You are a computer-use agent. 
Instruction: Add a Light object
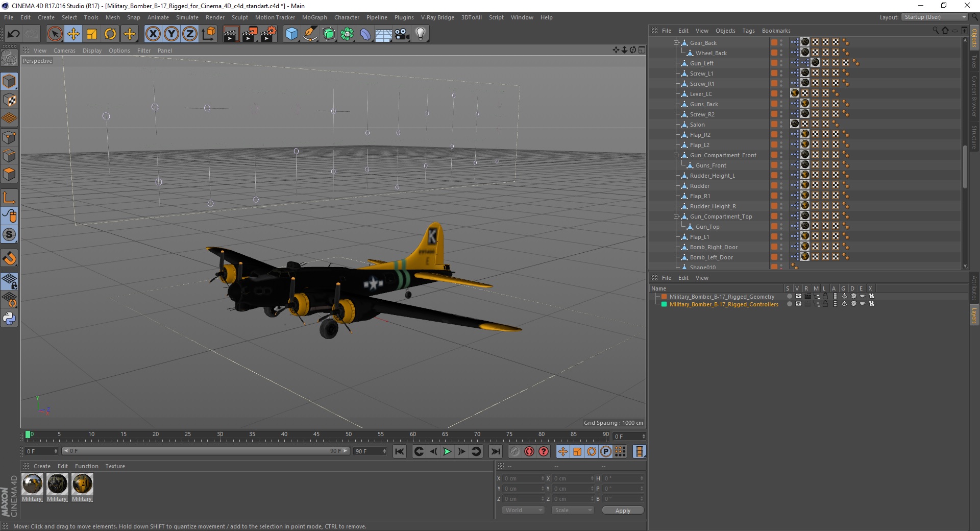421,34
